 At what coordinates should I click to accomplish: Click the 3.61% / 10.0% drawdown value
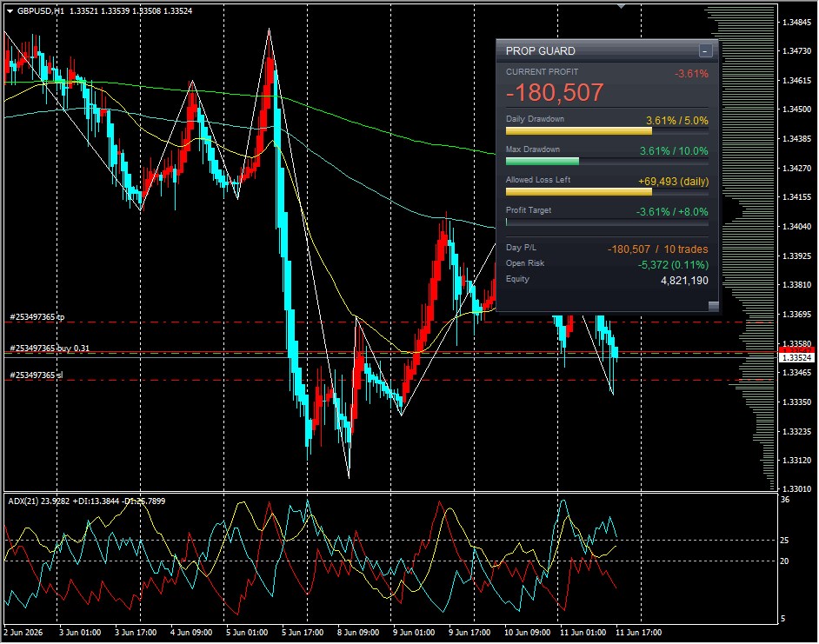(674, 151)
